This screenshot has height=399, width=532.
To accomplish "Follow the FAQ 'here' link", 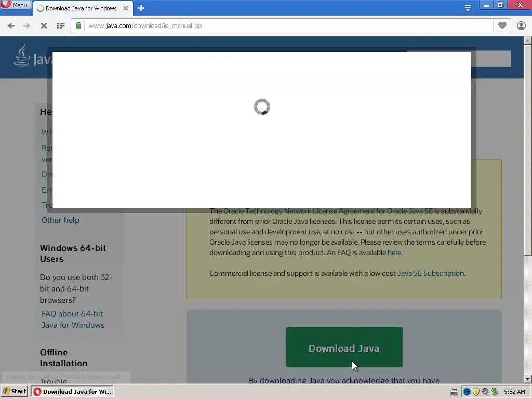I will (x=394, y=252).
